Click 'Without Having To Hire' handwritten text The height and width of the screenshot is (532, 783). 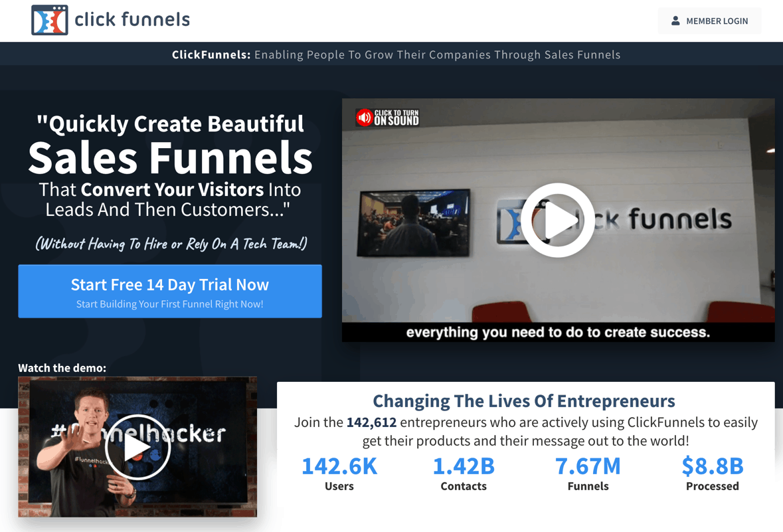point(171,244)
